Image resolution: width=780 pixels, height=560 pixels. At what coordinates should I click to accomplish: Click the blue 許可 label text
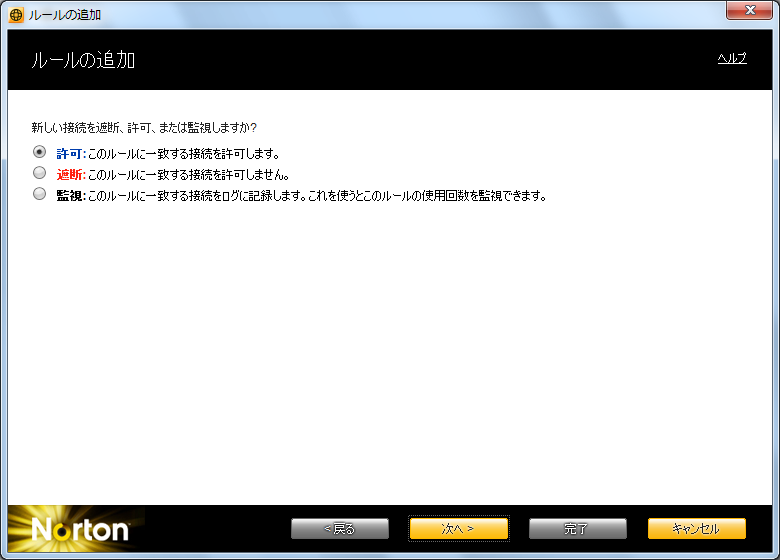pos(70,154)
